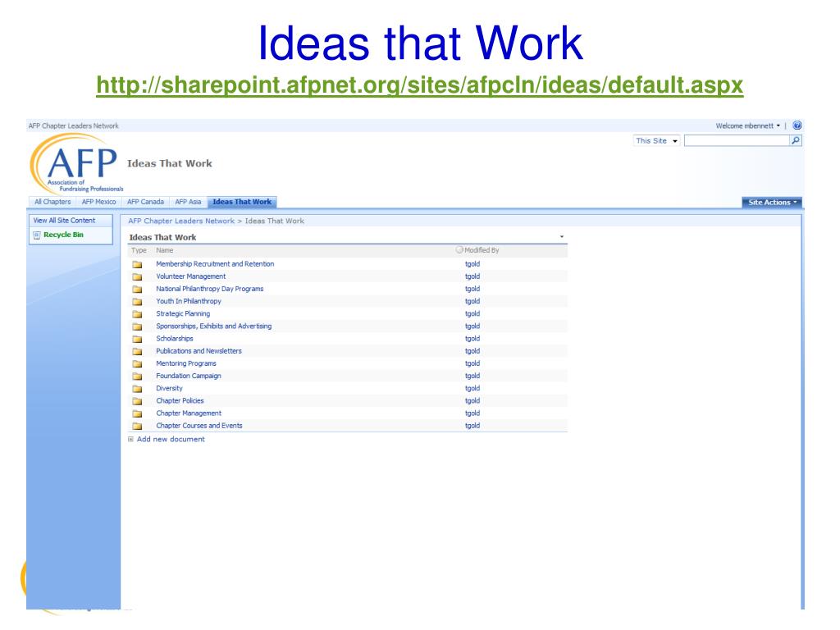Screen dimensions: 840x630
Task: Click folder icon for Scholarships
Action: coord(138,339)
